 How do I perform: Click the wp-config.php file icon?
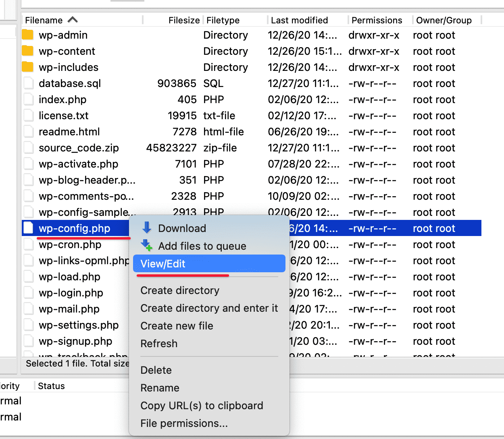(28, 228)
